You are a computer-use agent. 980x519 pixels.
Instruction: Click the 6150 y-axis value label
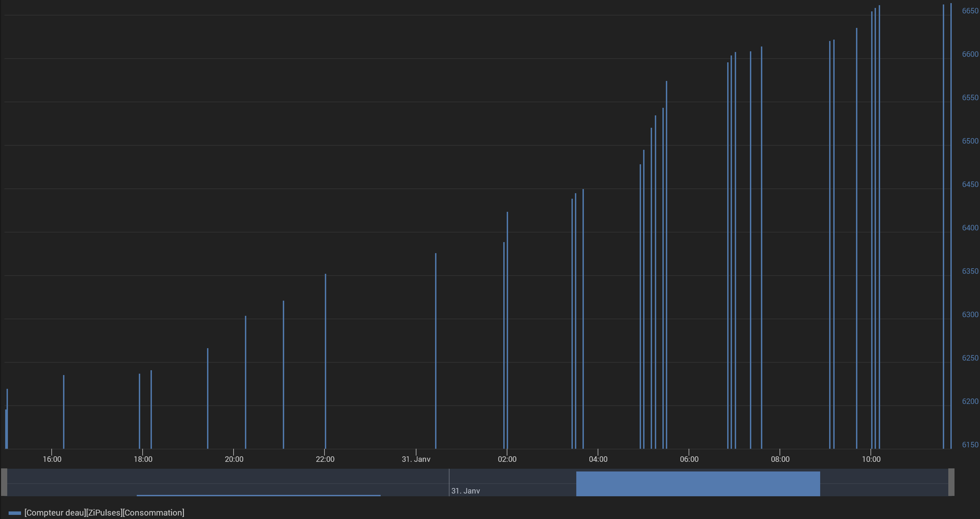(x=970, y=445)
